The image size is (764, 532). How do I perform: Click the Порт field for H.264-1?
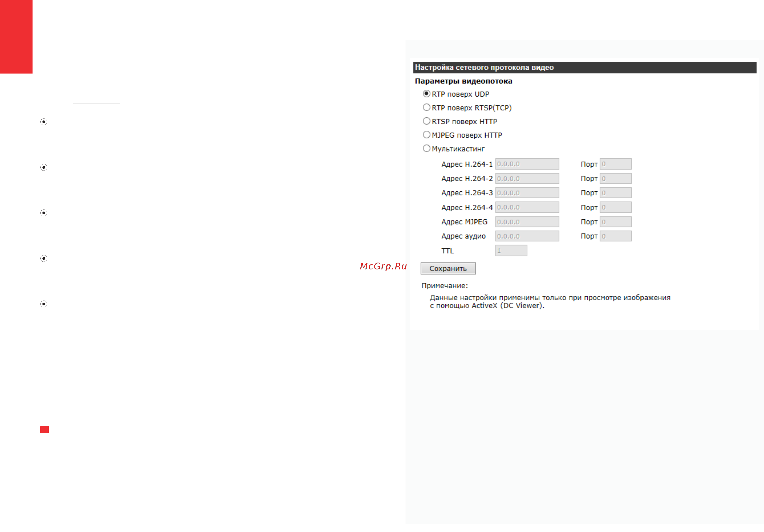(615, 164)
